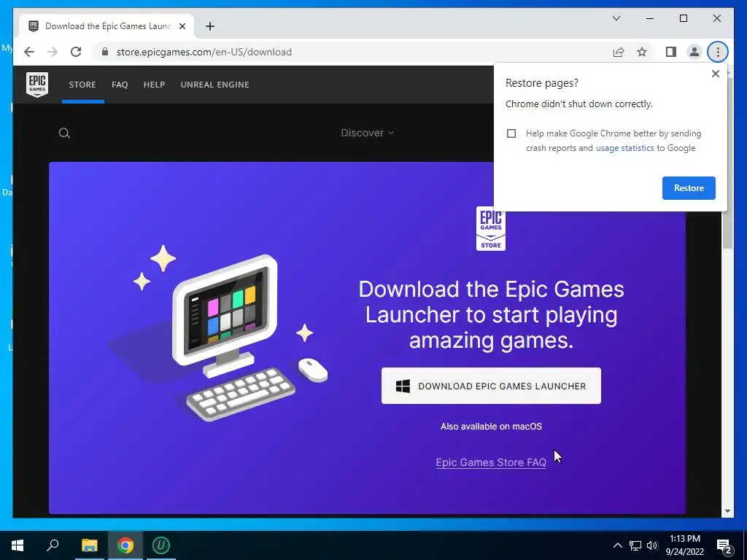Bookmark this page with the star icon
This screenshot has height=560, width=747.
(642, 52)
